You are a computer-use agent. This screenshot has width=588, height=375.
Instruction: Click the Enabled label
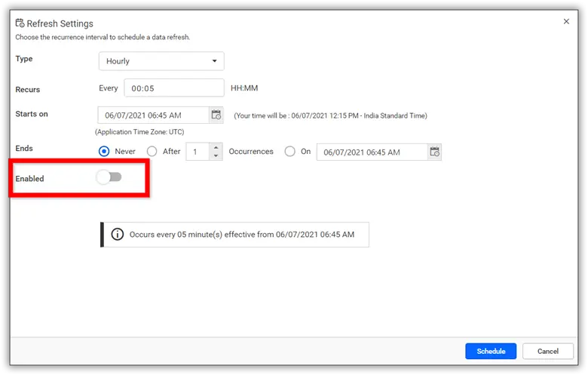click(29, 179)
